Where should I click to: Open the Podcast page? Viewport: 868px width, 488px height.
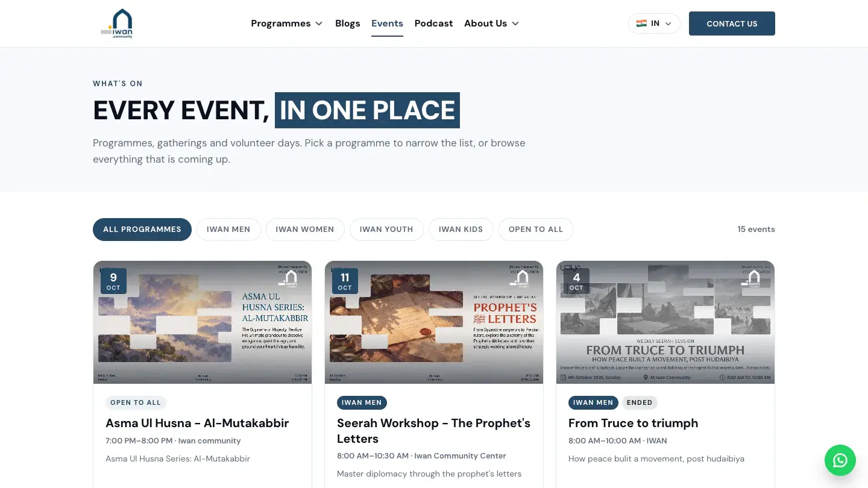pyautogui.click(x=433, y=23)
